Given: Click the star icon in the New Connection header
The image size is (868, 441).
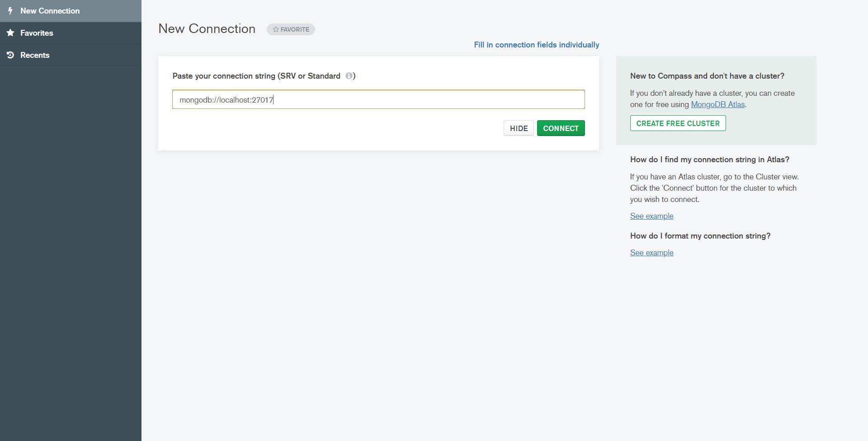Looking at the screenshot, I should click(x=276, y=29).
